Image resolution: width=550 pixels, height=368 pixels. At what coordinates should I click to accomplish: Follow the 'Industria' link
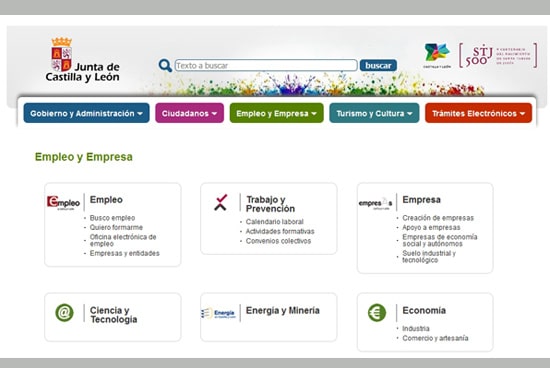[416, 329]
